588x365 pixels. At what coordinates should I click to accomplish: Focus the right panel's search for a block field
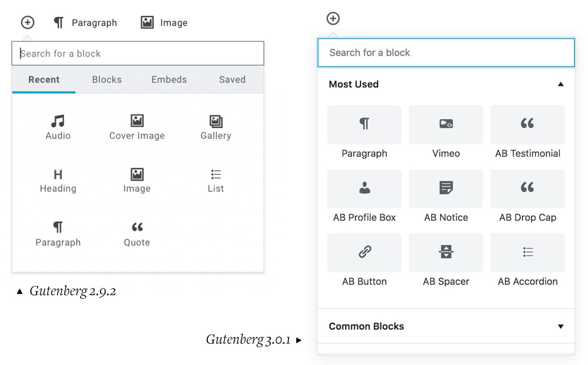[x=446, y=53]
